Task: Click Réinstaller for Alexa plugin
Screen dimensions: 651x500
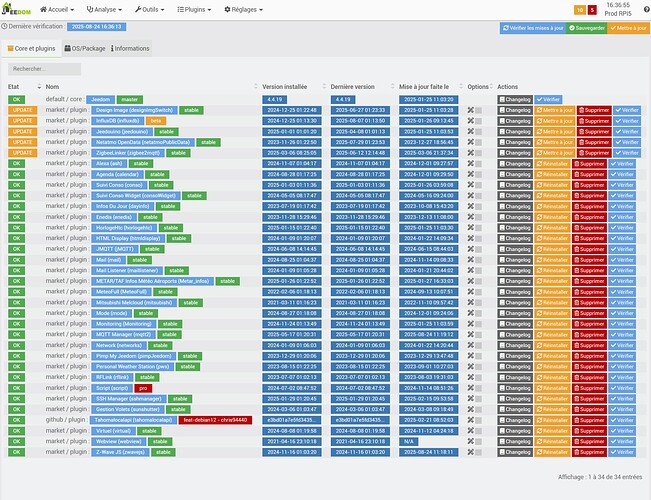Action: 552,164
